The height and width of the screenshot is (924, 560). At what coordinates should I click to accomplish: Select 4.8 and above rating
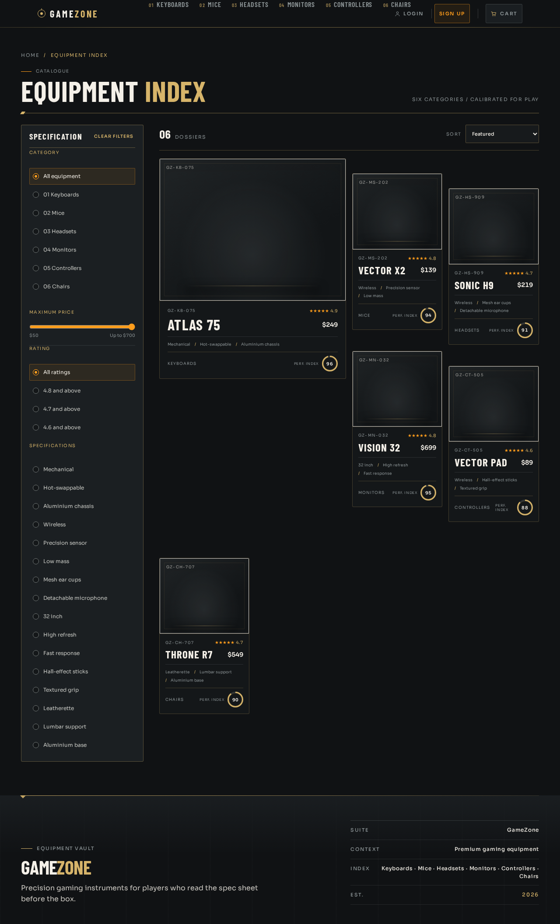coord(82,391)
